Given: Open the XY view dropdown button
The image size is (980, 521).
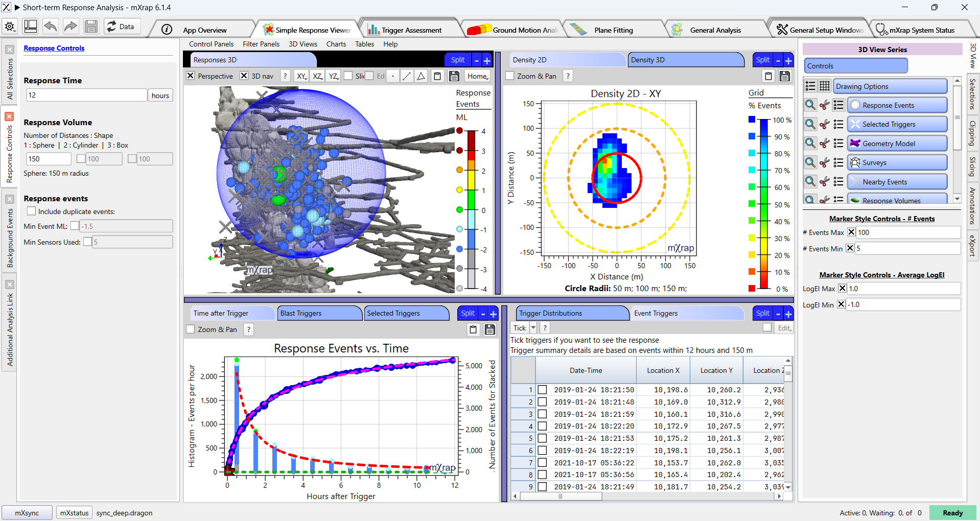Looking at the screenshot, I should tap(301, 76).
